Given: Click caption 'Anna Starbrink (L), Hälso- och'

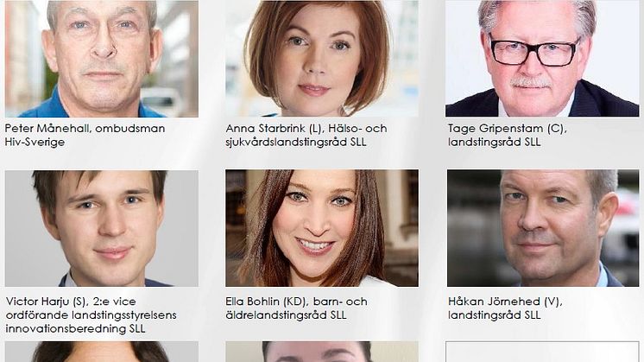Looking at the screenshot, I should click(306, 128).
